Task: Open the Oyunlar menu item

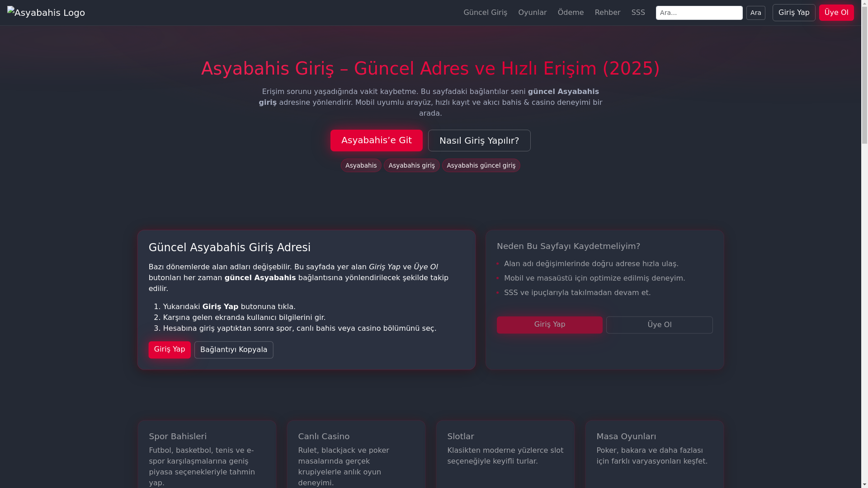Action: point(532,13)
